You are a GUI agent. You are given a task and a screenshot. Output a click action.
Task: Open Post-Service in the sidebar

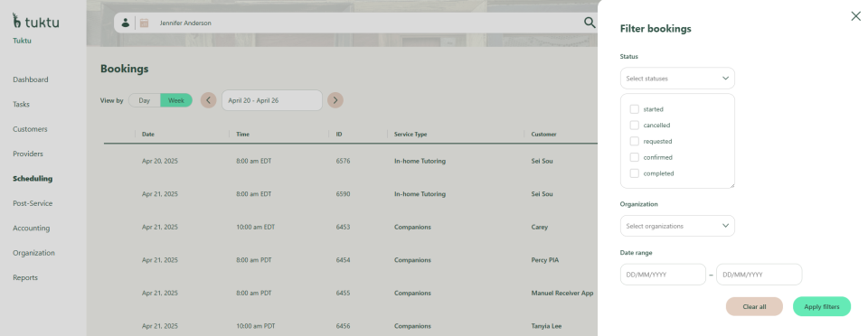tap(33, 203)
